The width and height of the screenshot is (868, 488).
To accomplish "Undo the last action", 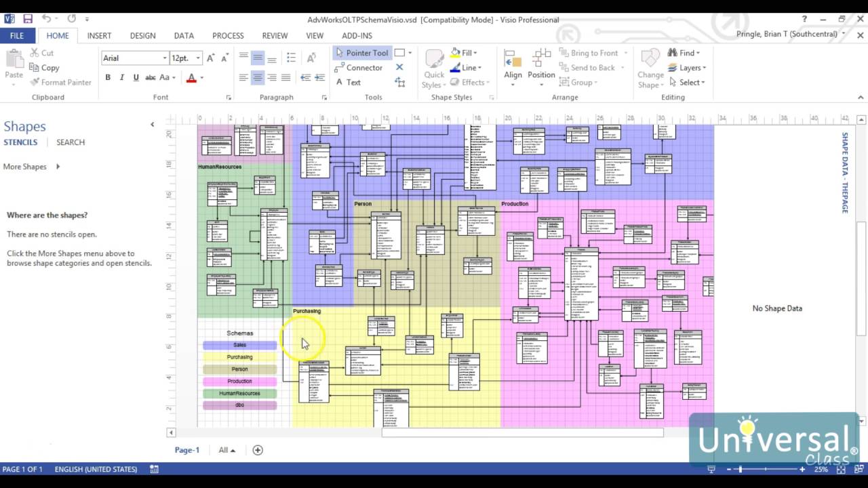I will coord(46,19).
